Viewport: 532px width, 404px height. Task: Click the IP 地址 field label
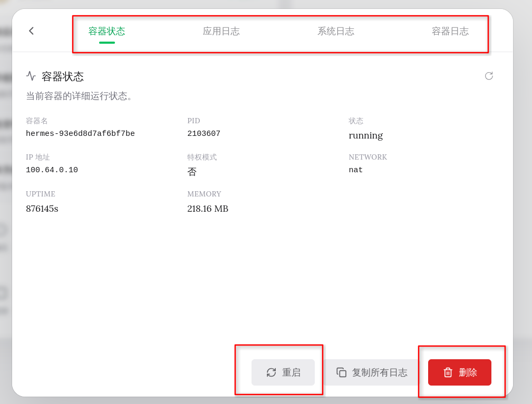(x=37, y=157)
